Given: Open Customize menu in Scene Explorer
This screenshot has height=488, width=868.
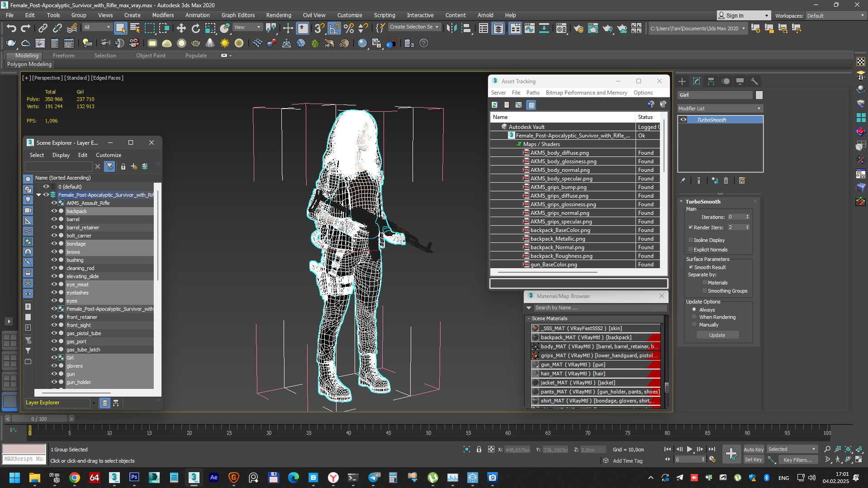Looking at the screenshot, I should coord(109,155).
